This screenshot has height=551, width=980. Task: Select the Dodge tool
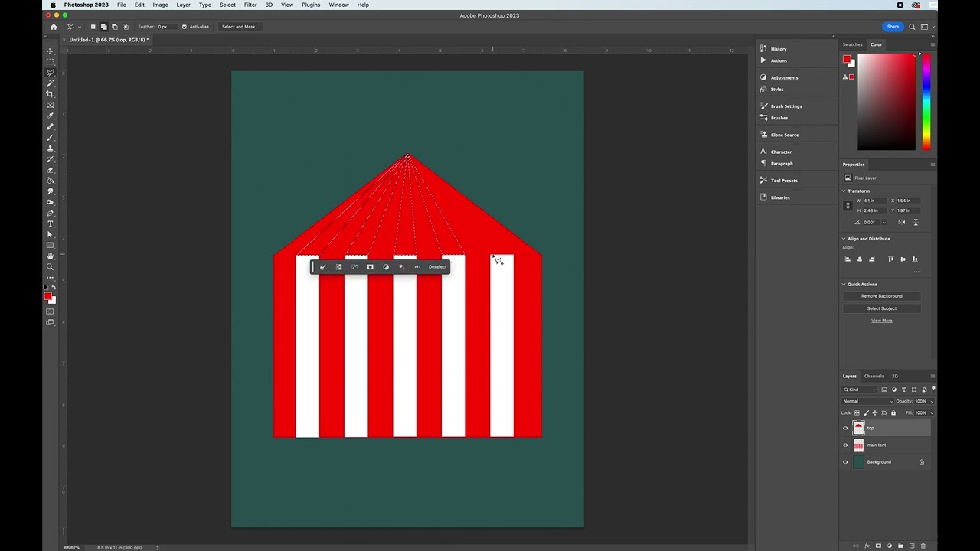tap(51, 202)
